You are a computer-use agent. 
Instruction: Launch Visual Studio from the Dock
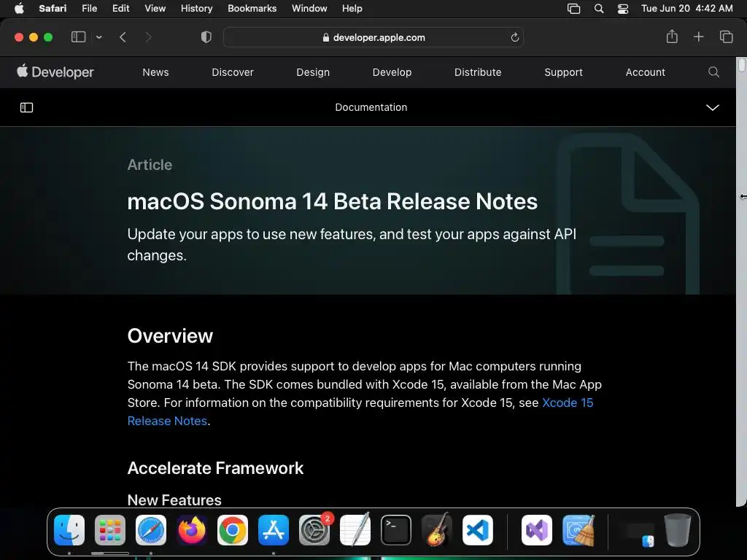[x=537, y=530]
